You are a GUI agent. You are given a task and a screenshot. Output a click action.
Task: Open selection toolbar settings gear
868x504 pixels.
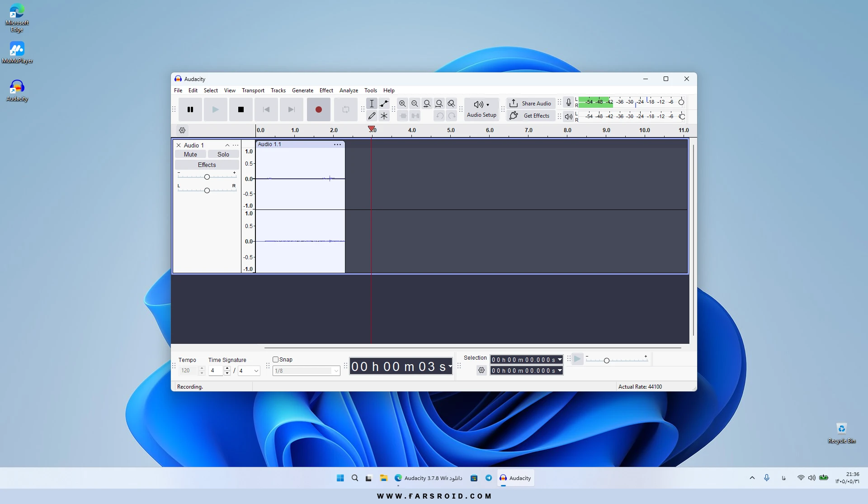tap(481, 371)
